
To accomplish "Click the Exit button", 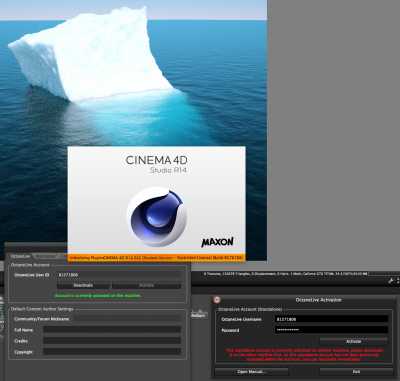I will coord(356,372).
